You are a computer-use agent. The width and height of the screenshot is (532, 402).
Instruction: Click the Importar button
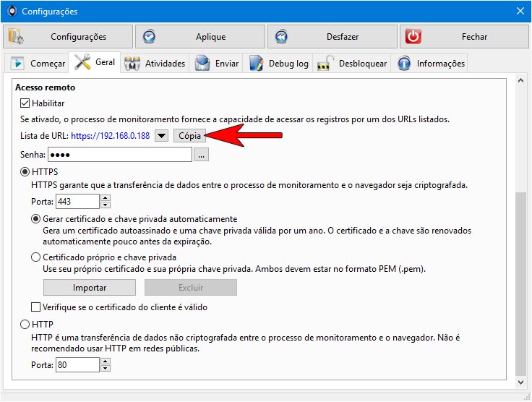coord(90,288)
